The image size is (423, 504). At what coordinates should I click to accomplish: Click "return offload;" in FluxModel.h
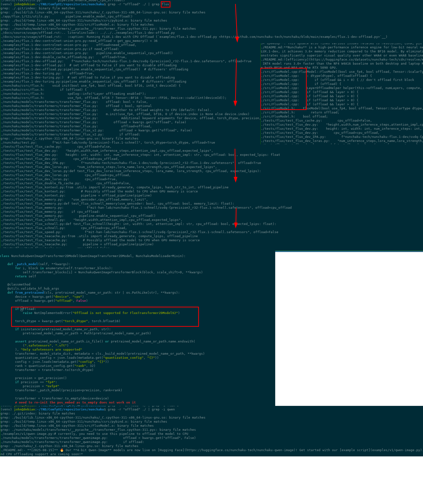click(325, 112)
